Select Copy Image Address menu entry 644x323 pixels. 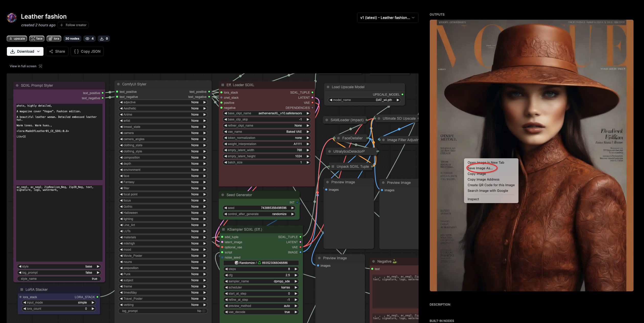[x=483, y=180]
